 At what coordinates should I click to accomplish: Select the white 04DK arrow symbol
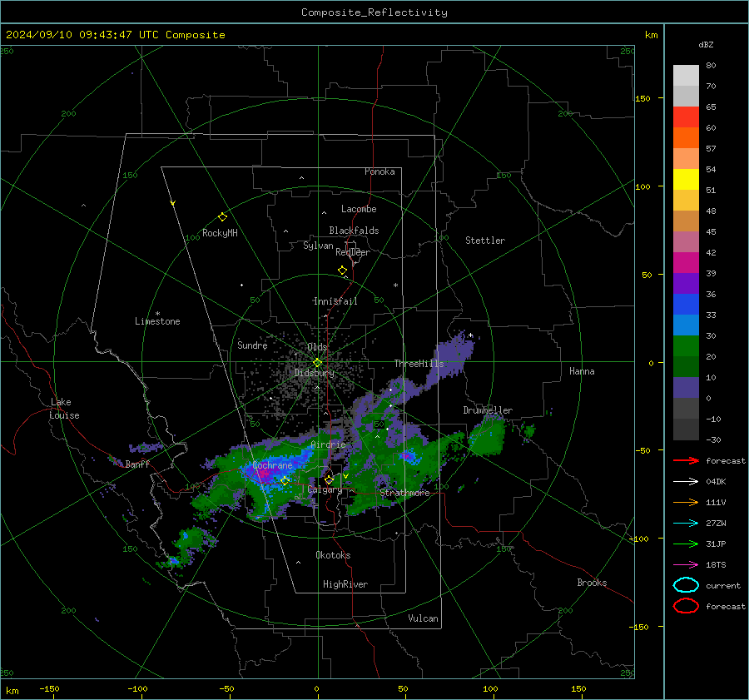(x=686, y=482)
